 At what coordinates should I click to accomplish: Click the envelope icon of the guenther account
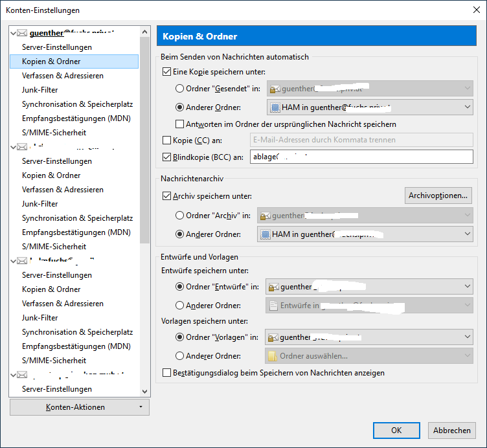pos(23,33)
